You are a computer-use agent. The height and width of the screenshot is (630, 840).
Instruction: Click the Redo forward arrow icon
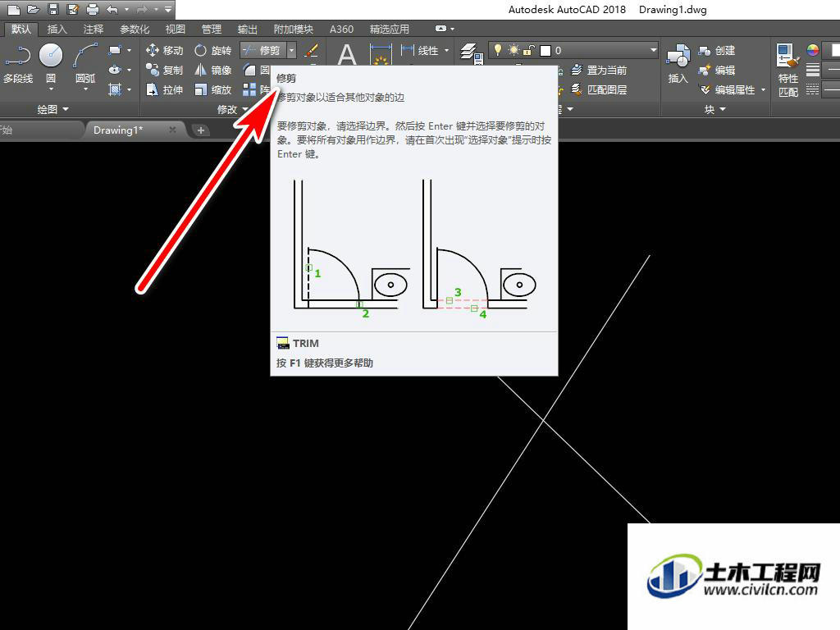pyautogui.click(x=143, y=9)
